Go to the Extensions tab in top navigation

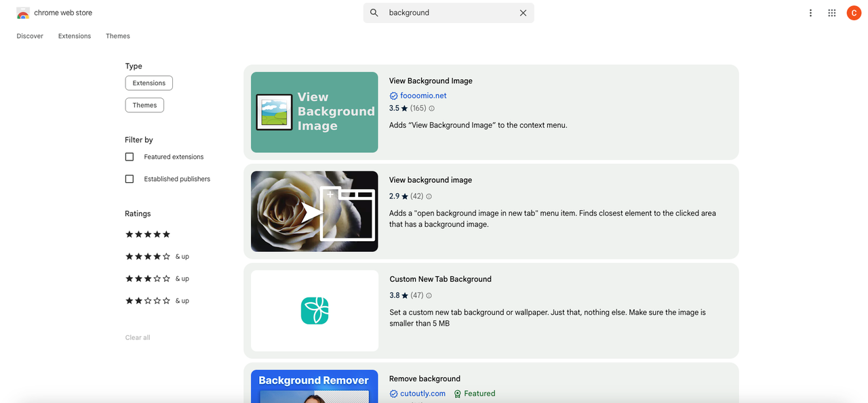tap(75, 36)
